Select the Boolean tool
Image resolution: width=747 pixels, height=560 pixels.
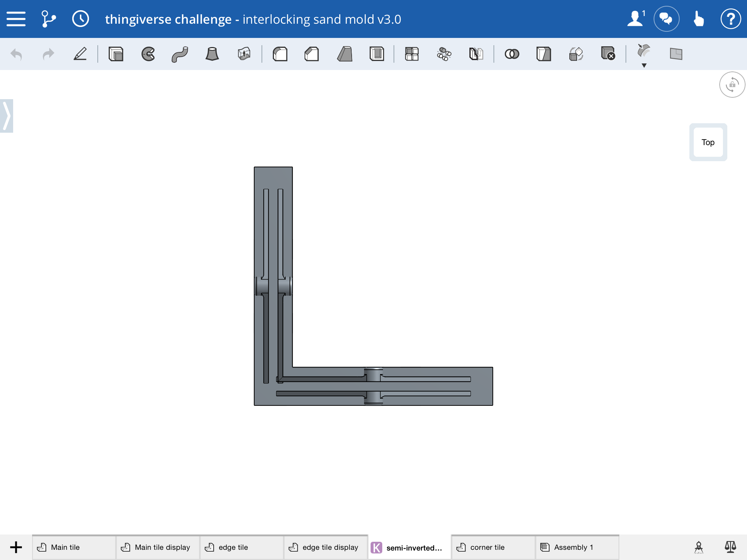pyautogui.click(x=512, y=54)
